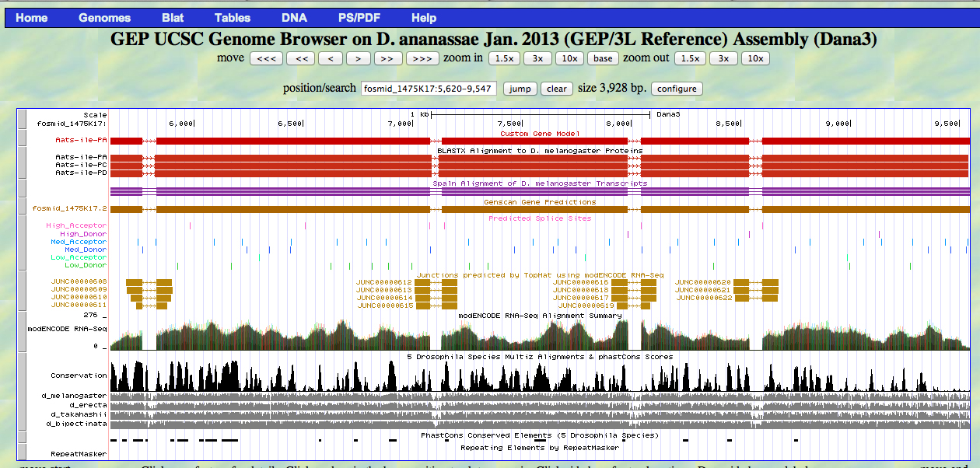Open the Predicted Splice Sites track title
Viewport: 980px width, 468px height.
[x=540, y=218]
